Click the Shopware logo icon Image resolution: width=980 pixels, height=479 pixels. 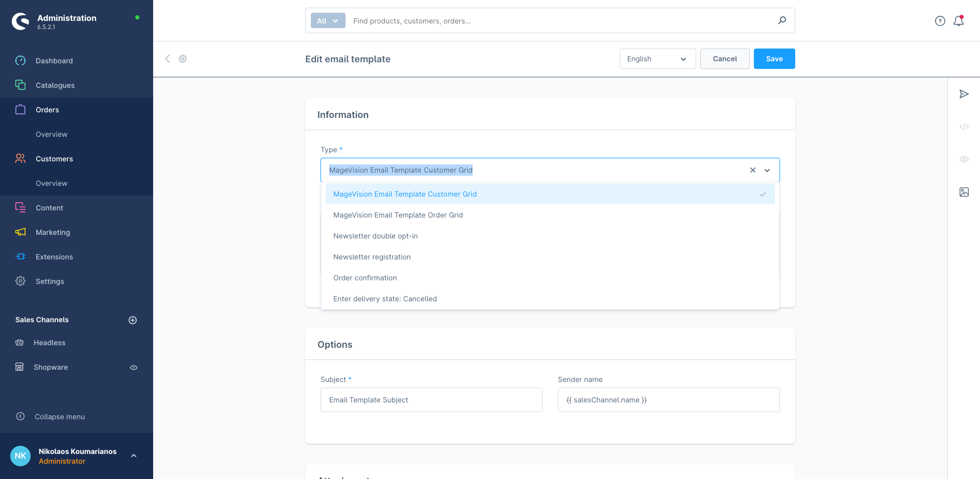pyautogui.click(x=20, y=21)
